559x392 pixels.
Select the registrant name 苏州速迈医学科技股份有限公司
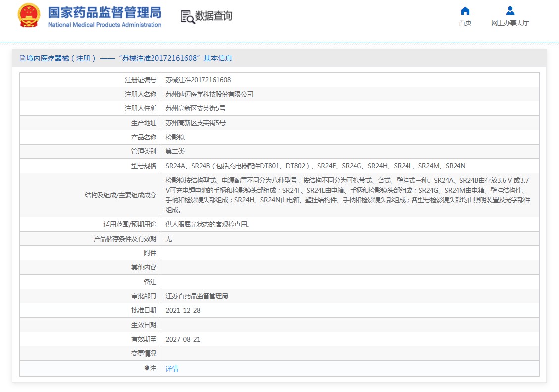point(209,94)
